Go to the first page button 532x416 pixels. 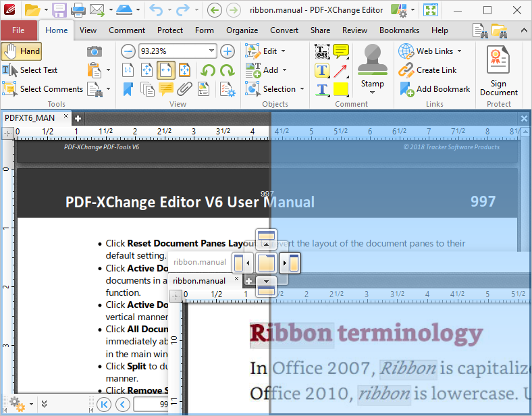104,404
